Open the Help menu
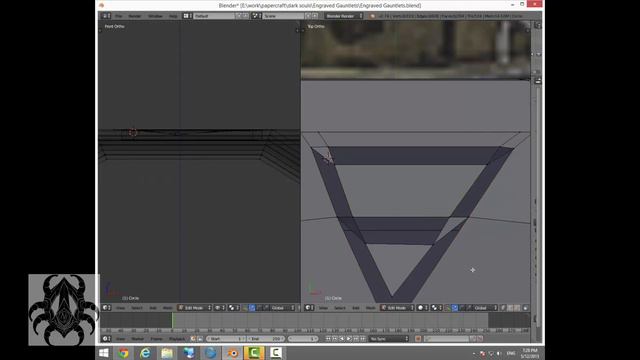This screenshot has width=640, height=360. 173,16
